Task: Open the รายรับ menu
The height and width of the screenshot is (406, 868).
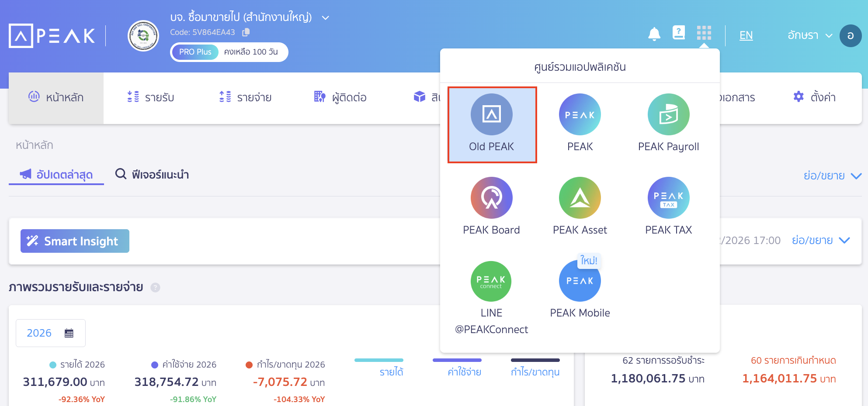Action: pyautogui.click(x=151, y=97)
